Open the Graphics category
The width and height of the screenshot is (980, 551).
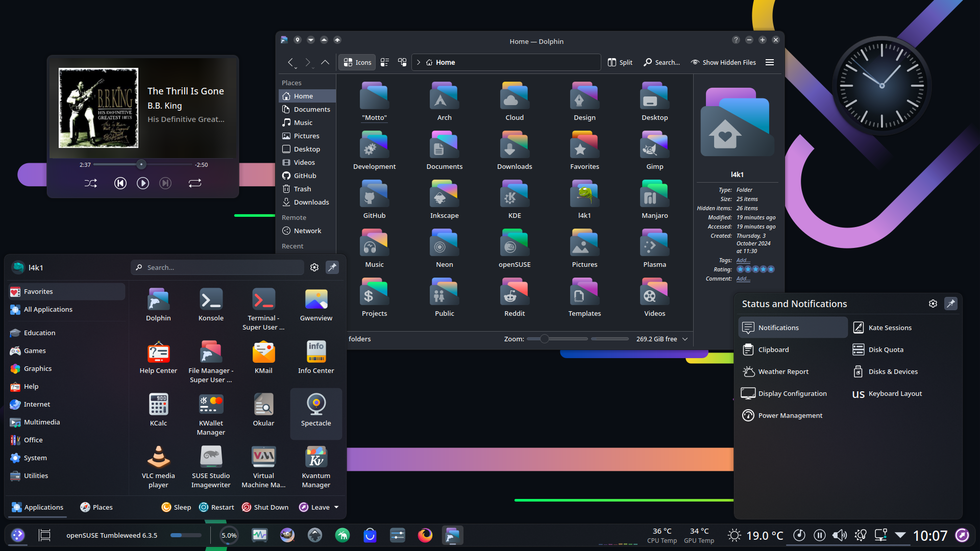point(66,368)
